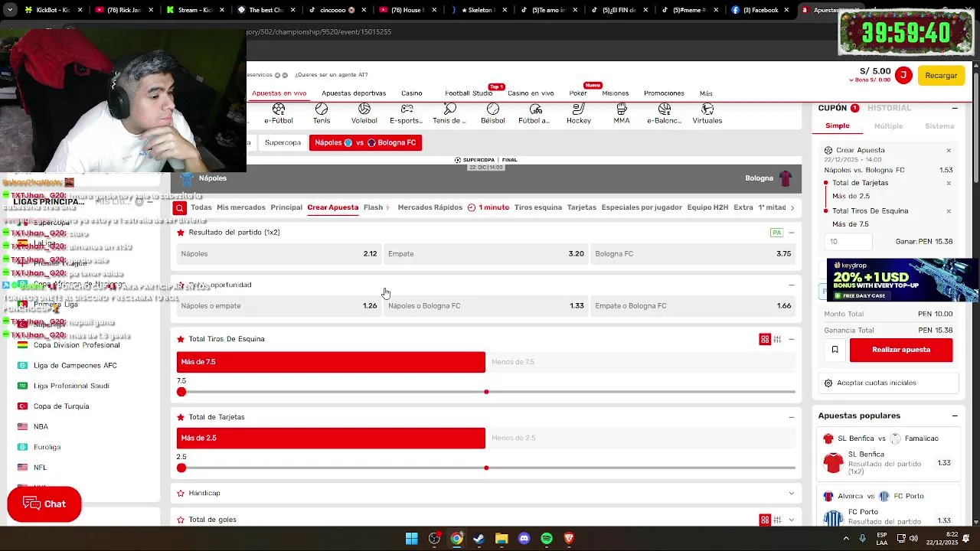Expand the Hándicap market
This screenshot has width=980, height=551.
tap(792, 494)
